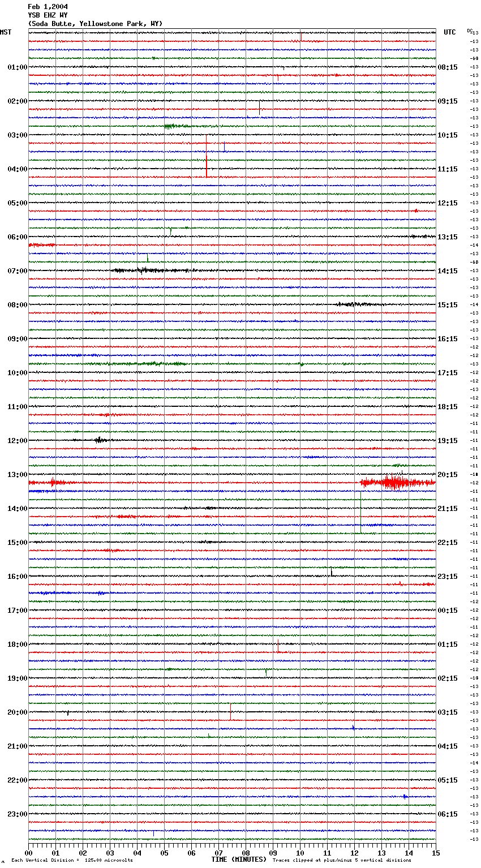This screenshot has width=481, height=868.
Task: Click the "04:15" UTC time label
Action: coord(448,746)
